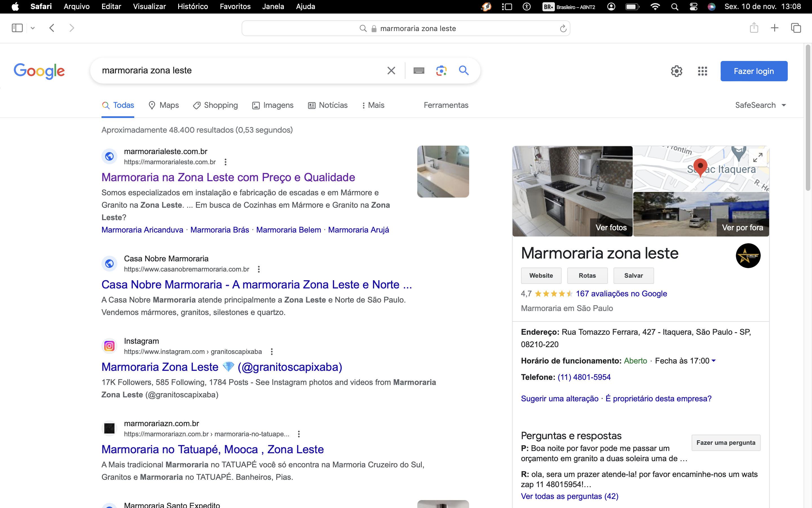The image size is (812, 508).
Task: Open the Marmoraria Brás sitelink
Action: (x=220, y=230)
